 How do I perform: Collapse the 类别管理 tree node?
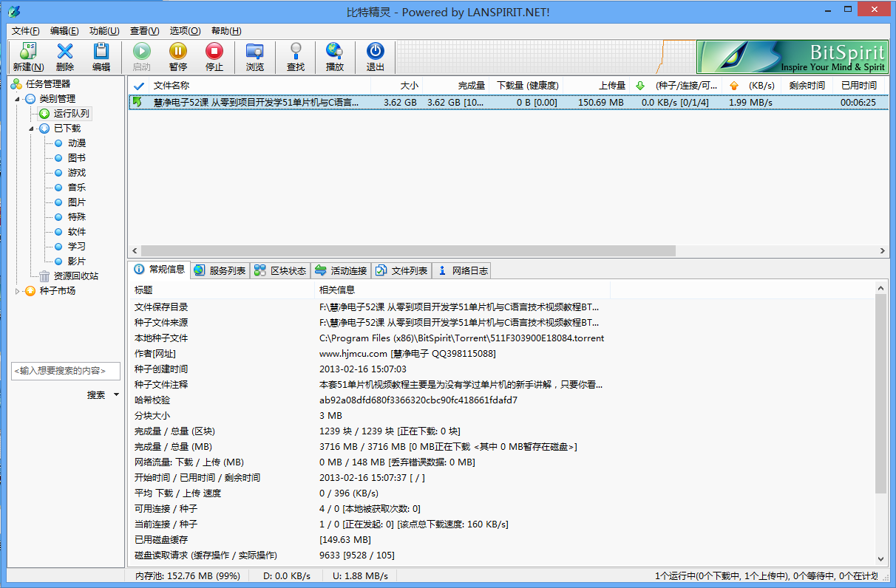(x=18, y=99)
